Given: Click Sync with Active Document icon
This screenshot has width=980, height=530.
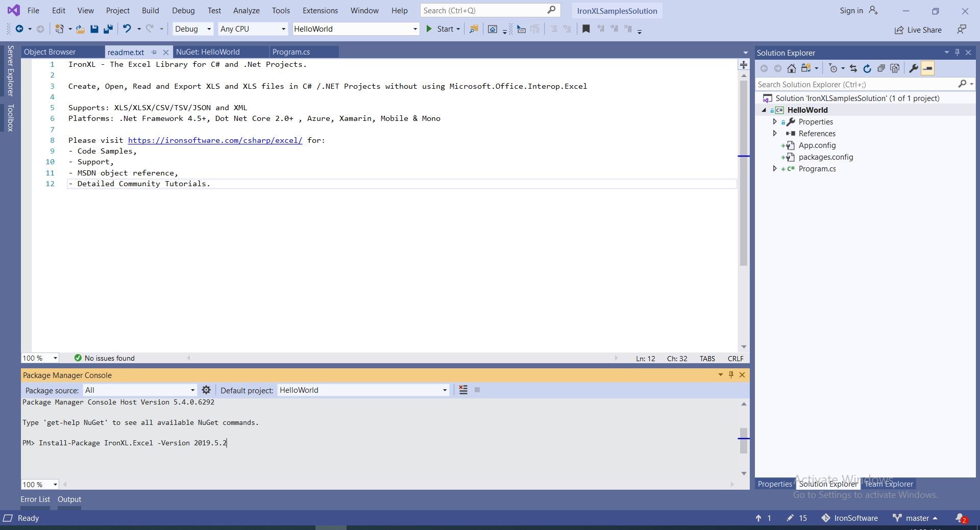Looking at the screenshot, I should (x=853, y=68).
